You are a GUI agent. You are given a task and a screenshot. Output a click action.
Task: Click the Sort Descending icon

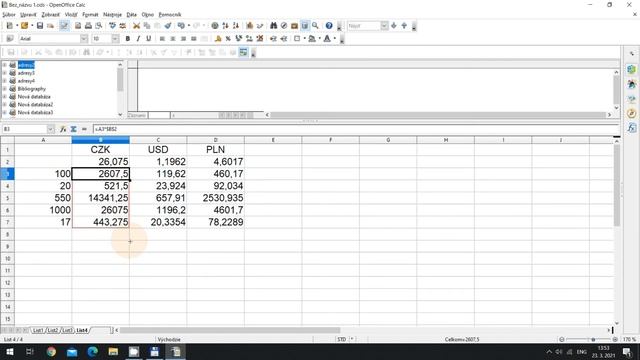pyautogui.click(x=236, y=26)
